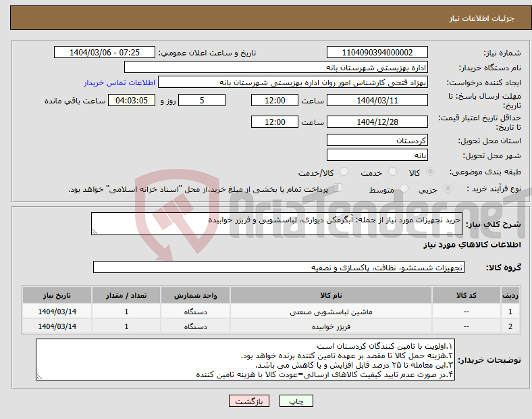Click the تعداد / مقدار column header
This screenshot has width=532, height=419.
(126, 295)
